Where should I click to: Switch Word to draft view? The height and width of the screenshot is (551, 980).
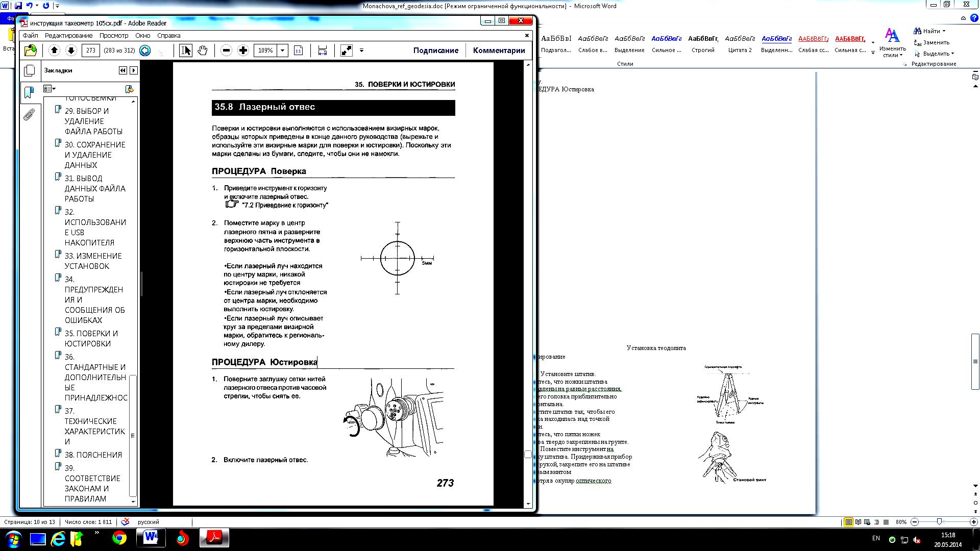[886, 522]
